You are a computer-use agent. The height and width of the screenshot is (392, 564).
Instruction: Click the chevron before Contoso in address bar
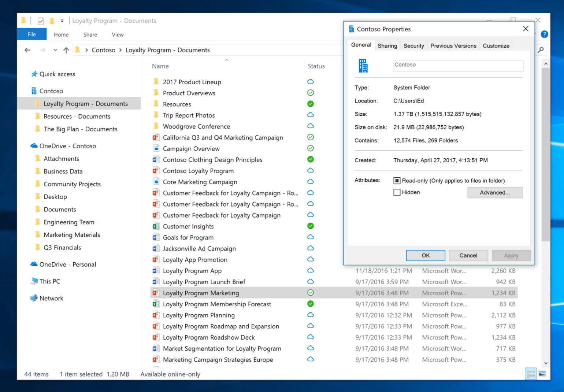(86, 50)
